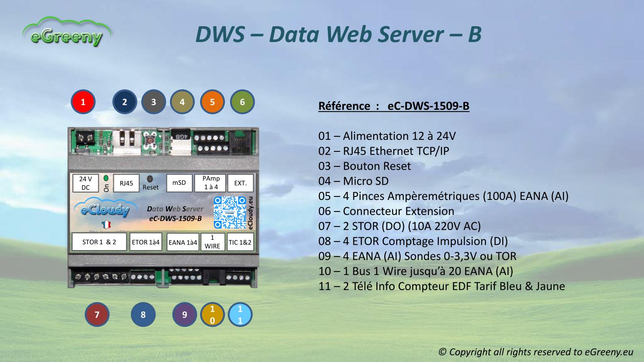Click the eGreeny logo
The image size is (644, 362).
(67, 33)
